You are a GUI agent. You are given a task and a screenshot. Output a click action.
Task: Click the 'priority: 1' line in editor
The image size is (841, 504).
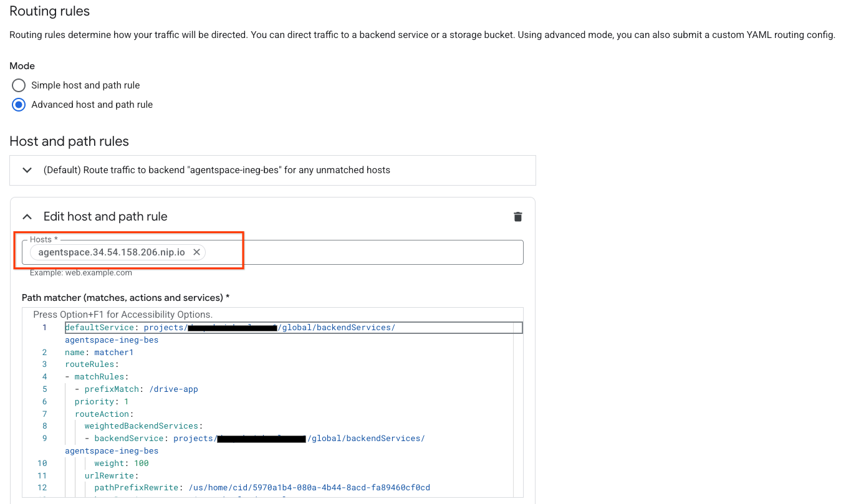pyautogui.click(x=102, y=402)
